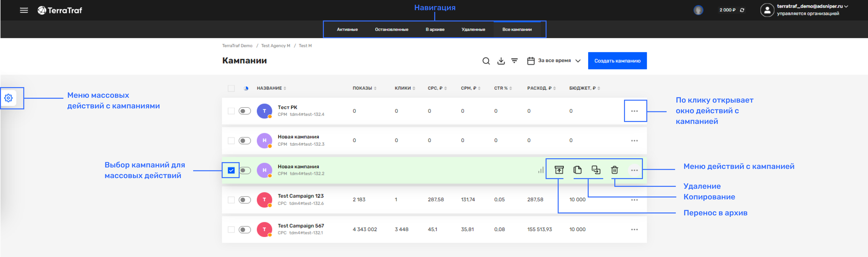Click the pie chart status column icon
The height and width of the screenshot is (257, 868).
click(246, 88)
